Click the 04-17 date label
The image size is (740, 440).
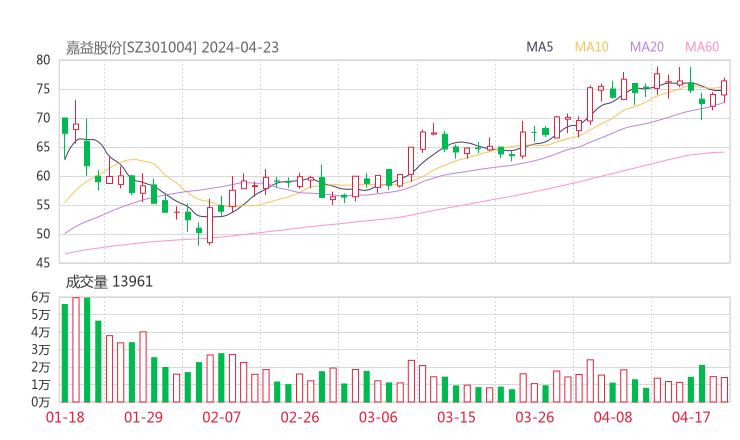point(691,417)
